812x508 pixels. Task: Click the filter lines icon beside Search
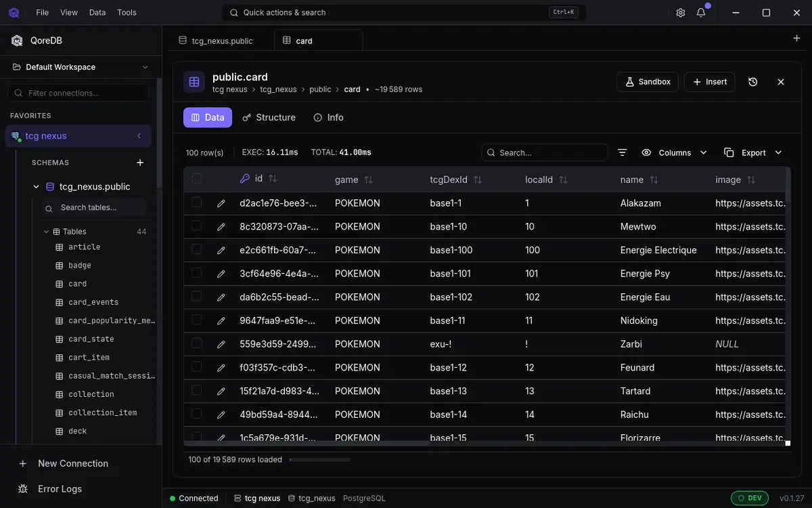623,152
